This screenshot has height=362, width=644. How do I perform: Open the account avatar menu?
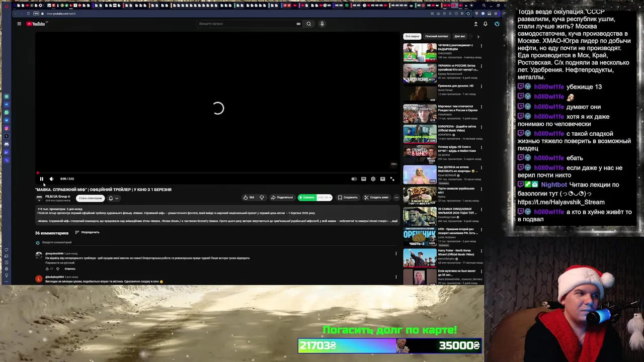click(x=497, y=24)
